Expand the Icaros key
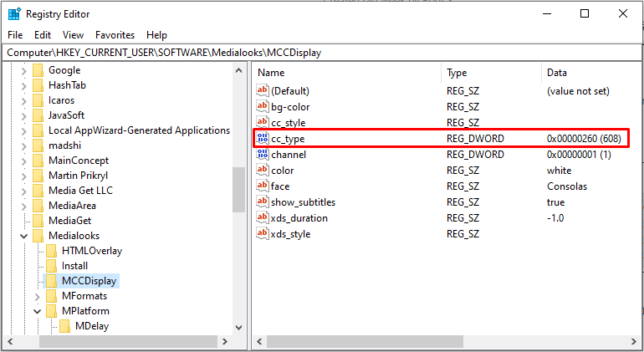The width and height of the screenshot is (644, 352). [23, 101]
